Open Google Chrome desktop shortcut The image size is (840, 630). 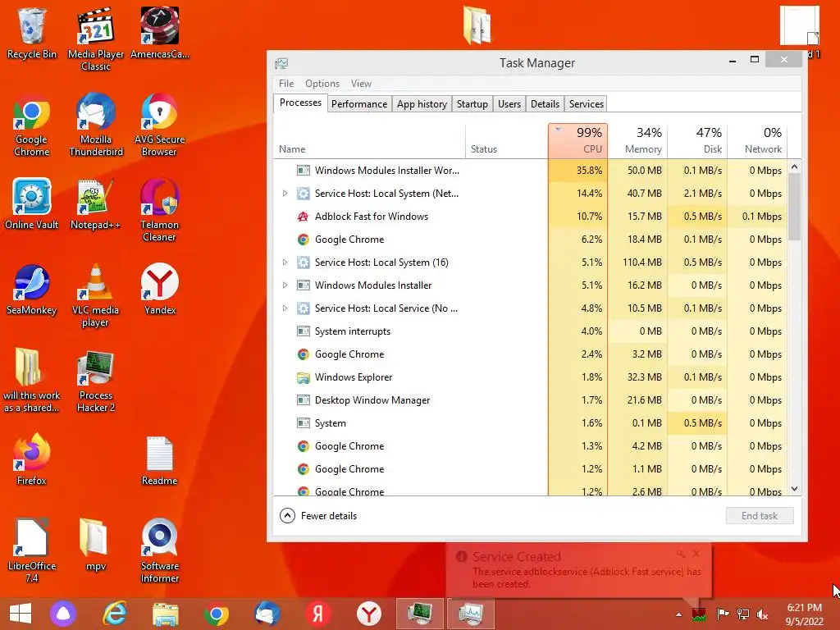point(32,125)
